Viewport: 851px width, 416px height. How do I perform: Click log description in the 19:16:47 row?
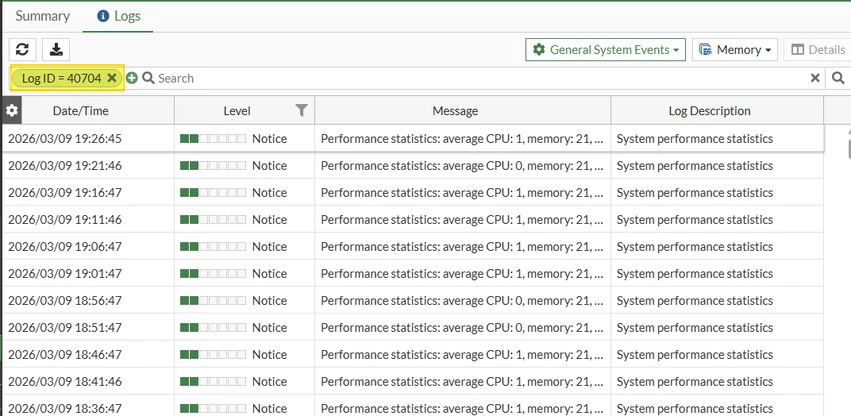point(695,193)
